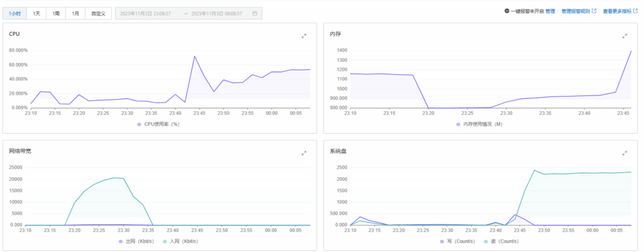Expand the 系统盘 chart to fullscreen
The width and height of the screenshot is (644, 252).
(625, 153)
